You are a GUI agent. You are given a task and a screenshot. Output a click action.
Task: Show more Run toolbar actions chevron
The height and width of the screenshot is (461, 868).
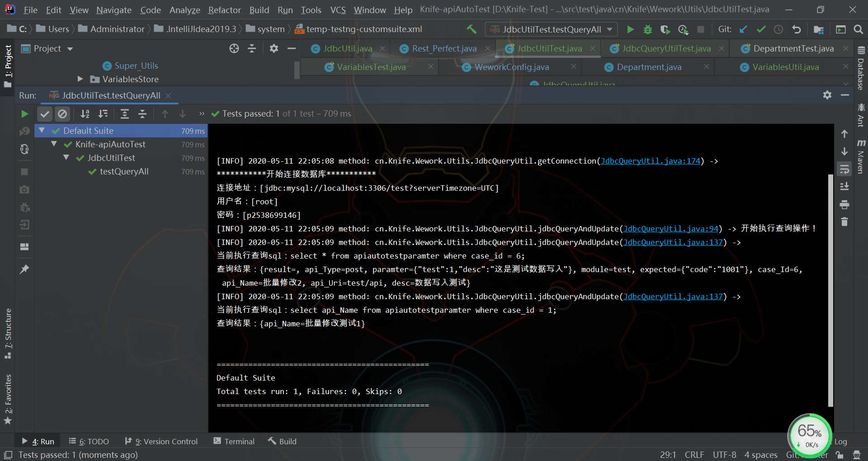coord(202,114)
